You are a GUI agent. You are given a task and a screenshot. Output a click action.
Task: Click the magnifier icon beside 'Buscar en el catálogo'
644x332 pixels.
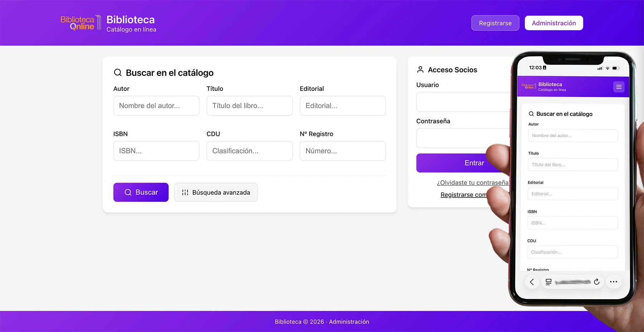pyautogui.click(x=118, y=73)
